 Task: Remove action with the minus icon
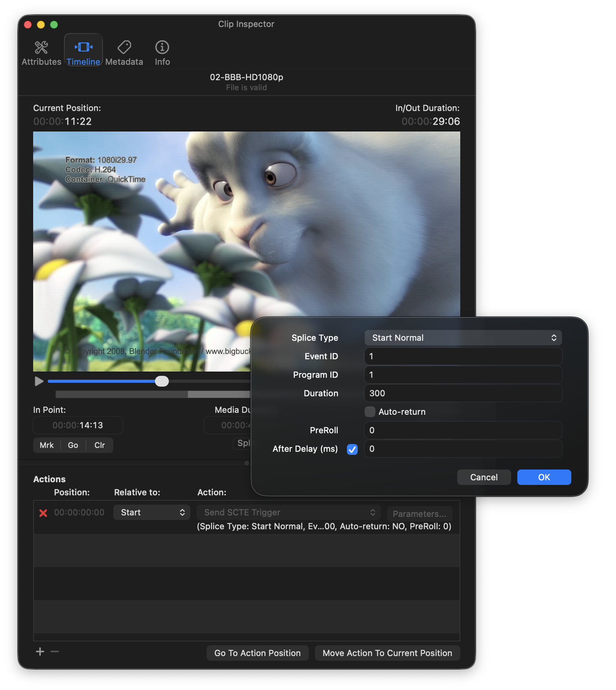[55, 651]
